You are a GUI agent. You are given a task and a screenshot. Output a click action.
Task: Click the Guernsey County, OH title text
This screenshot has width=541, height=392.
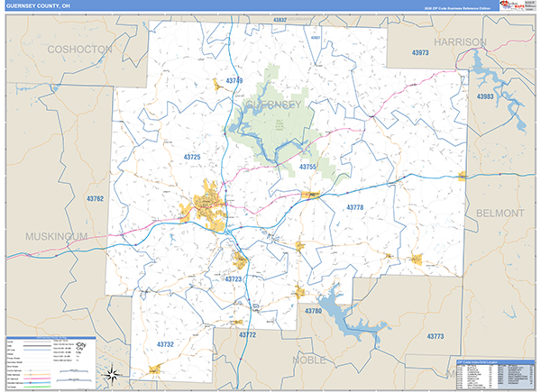[x=38, y=6]
